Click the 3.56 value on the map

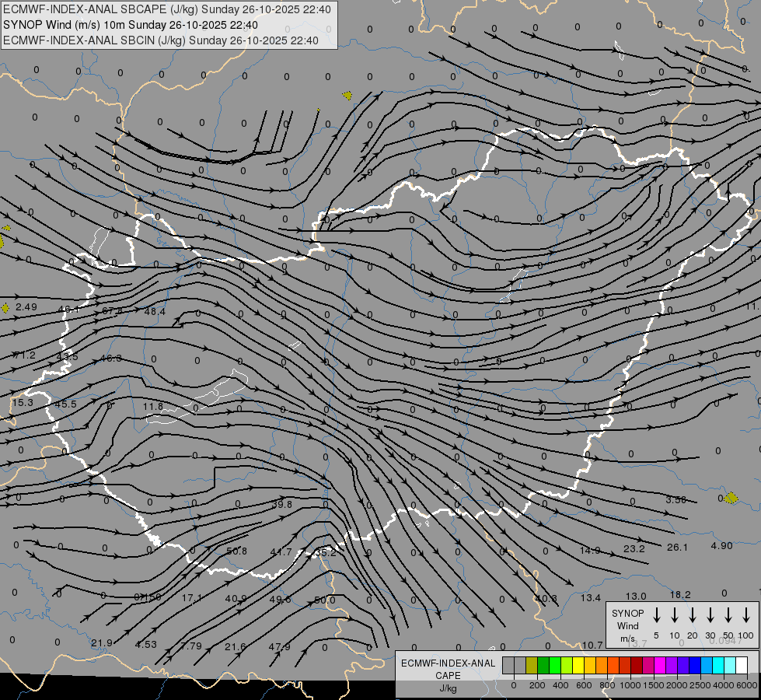tap(676, 499)
